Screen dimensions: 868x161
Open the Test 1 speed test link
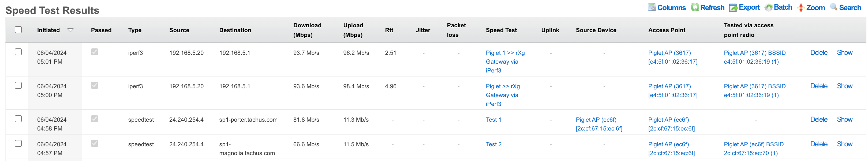click(x=493, y=120)
